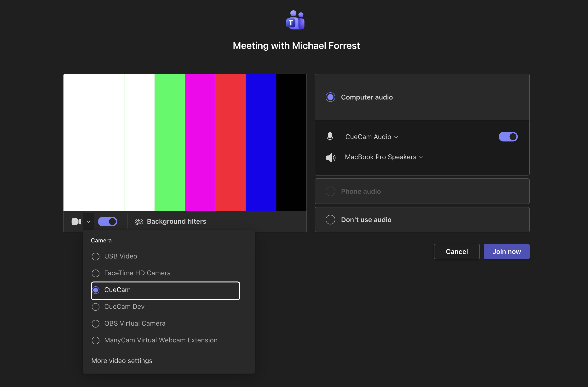This screenshot has width=588, height=387.
Task: Click the color bars video preview
Action: pos(185,142)
